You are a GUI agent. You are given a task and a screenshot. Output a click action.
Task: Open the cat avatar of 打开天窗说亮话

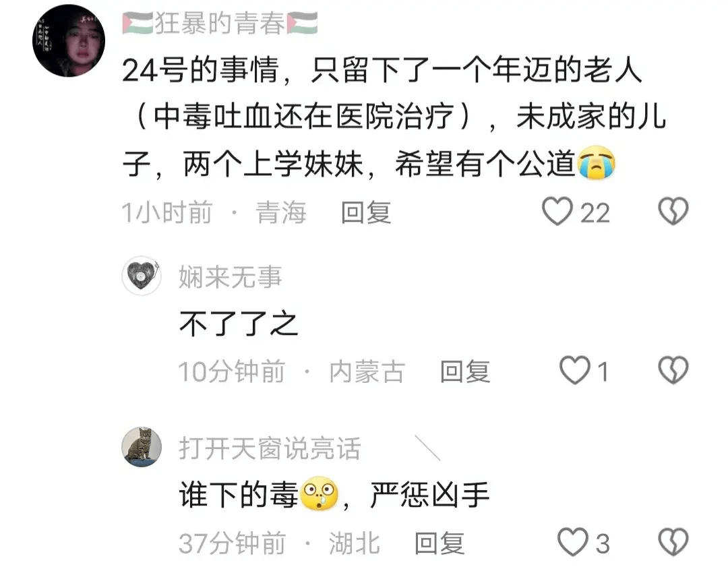(x=142, y=447)
